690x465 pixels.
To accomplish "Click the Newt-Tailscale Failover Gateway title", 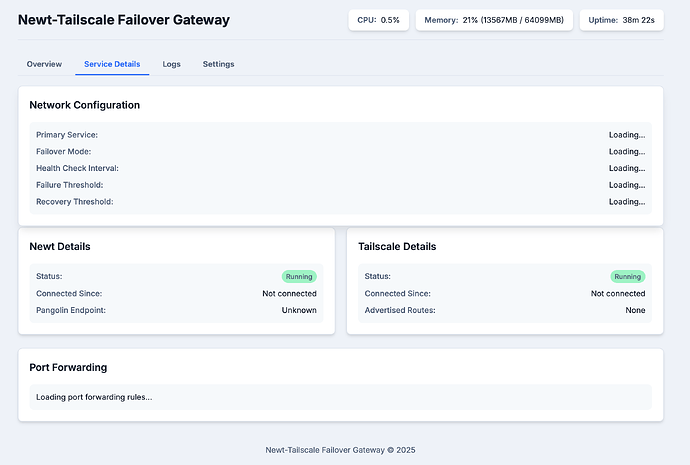I will (124, 20).
